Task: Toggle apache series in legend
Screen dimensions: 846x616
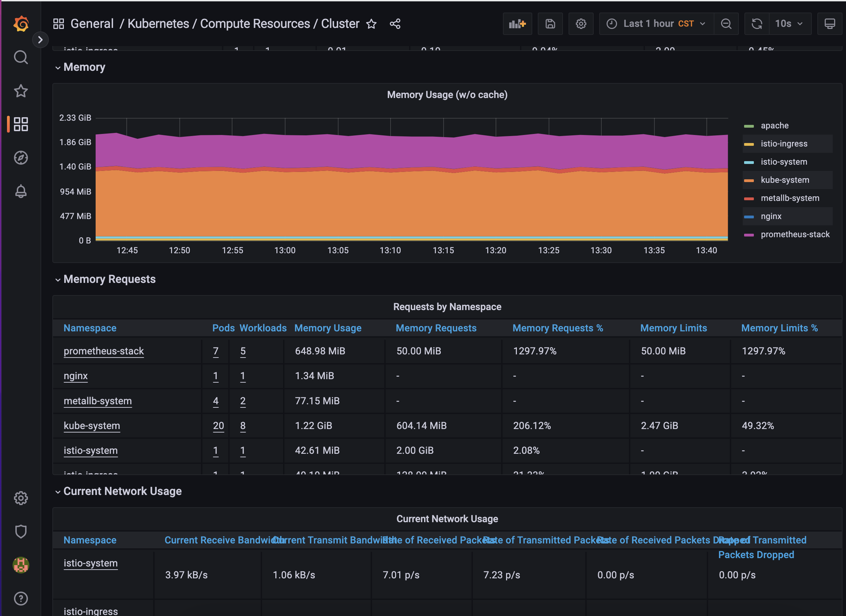Action: [x=774, y=126]
